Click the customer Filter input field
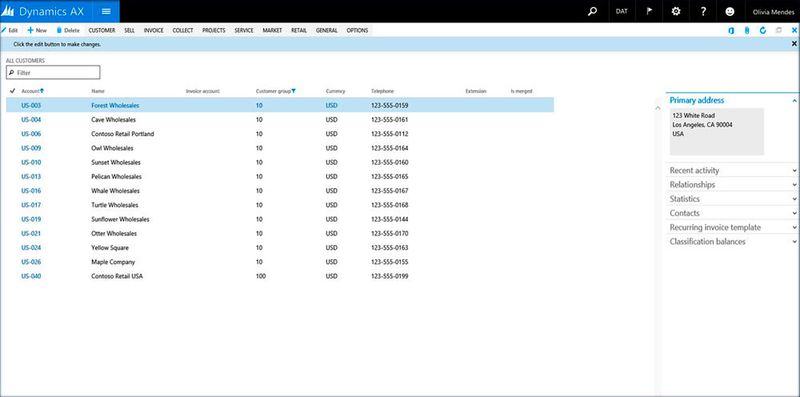 pos(53,73)
